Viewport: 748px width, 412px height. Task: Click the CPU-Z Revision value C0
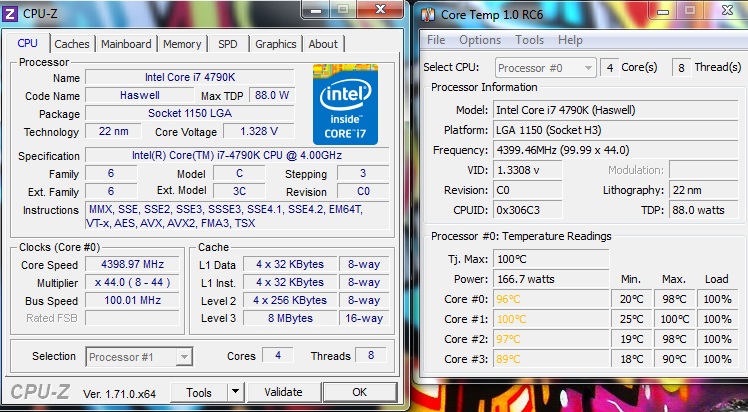point(363,191)
